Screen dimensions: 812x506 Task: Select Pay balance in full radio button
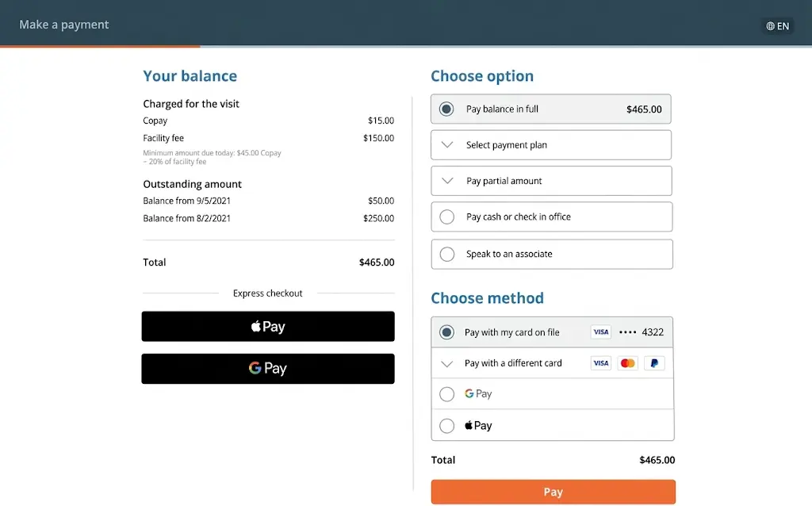pyautogui.click(x=446, y=109)
